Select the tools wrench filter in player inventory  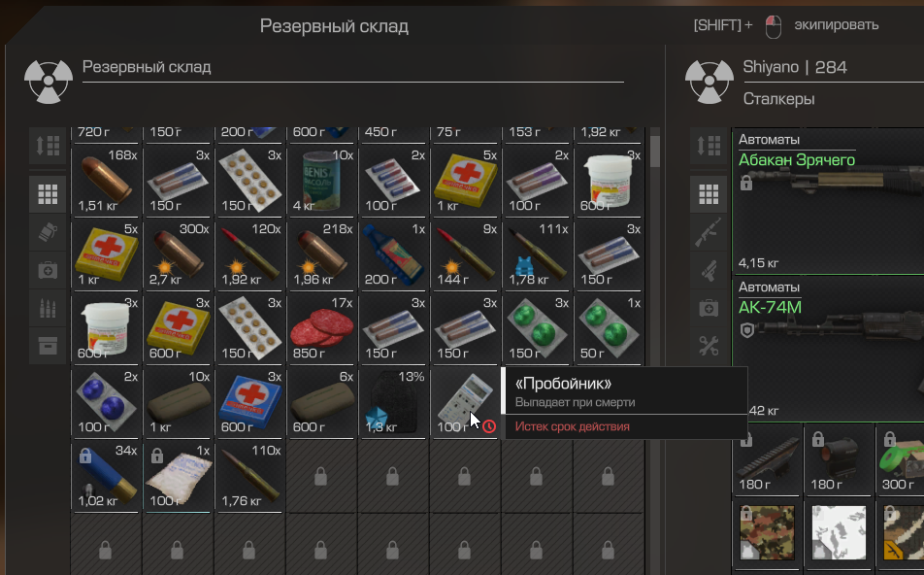pos(709,346)
